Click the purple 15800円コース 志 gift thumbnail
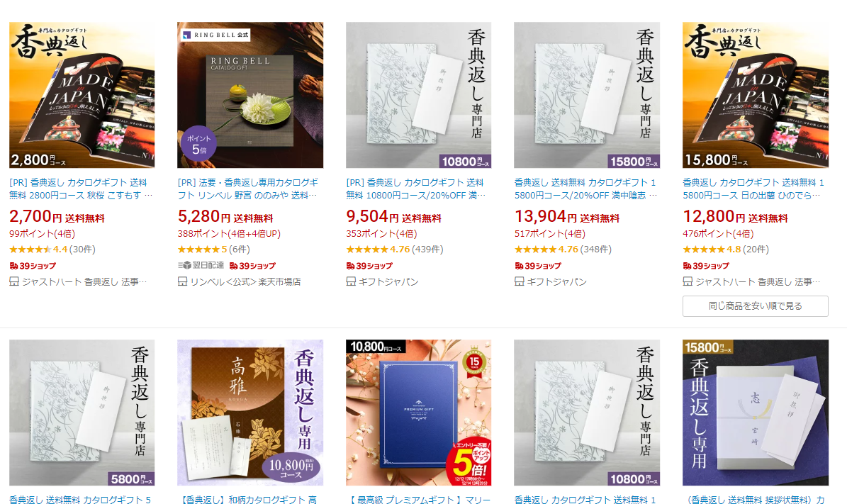847x504 pixels. 755,413
